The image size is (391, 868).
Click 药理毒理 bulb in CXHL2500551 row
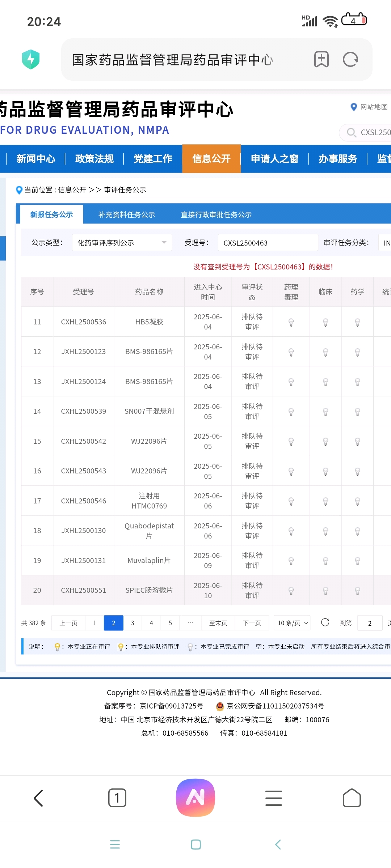click(x=291, y=591)
